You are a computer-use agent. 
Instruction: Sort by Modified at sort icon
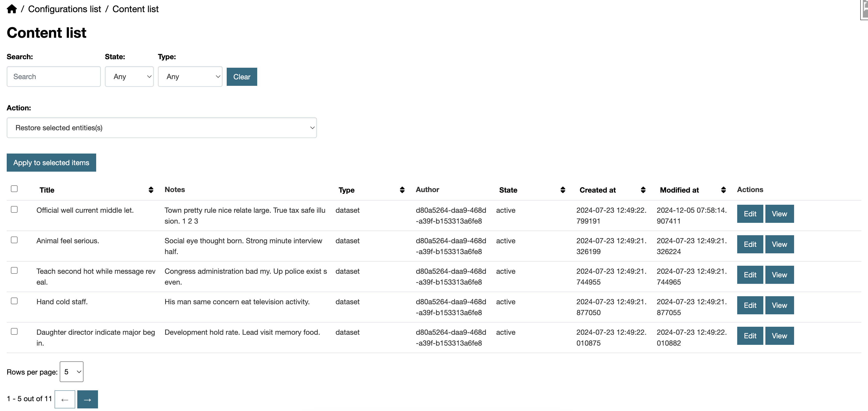click(723, 190)
